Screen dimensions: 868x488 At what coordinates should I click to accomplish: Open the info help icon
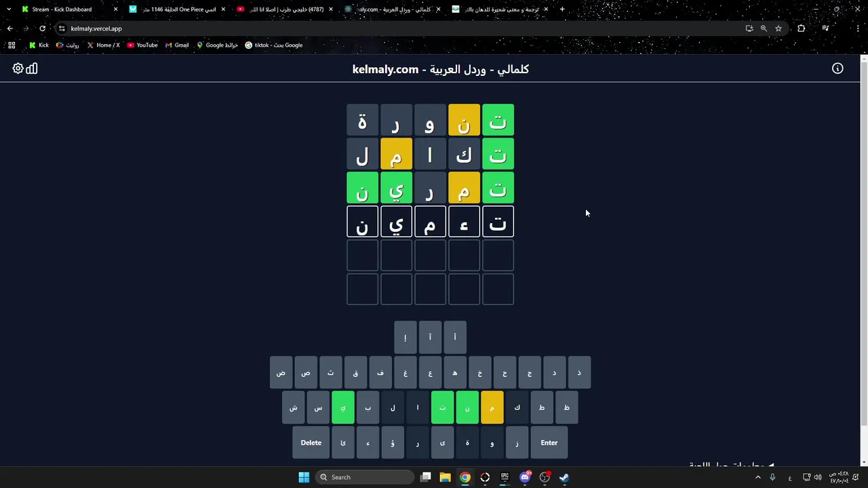click(x=837, y=68)
